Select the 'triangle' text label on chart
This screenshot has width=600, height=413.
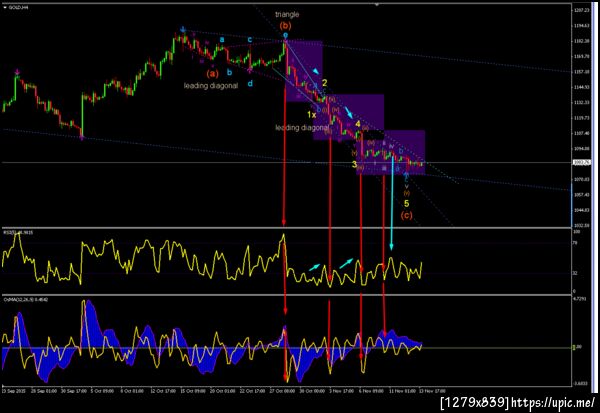click(x=287, y=15)
